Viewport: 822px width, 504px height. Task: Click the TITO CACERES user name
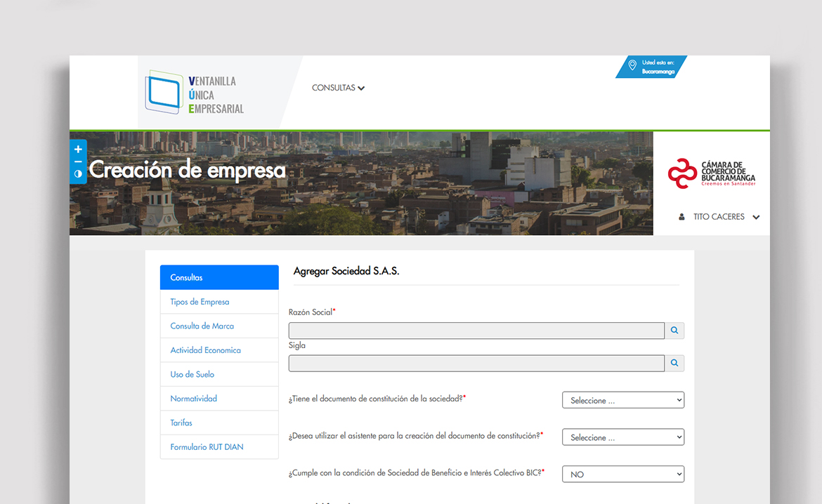[x=719, y=217]
